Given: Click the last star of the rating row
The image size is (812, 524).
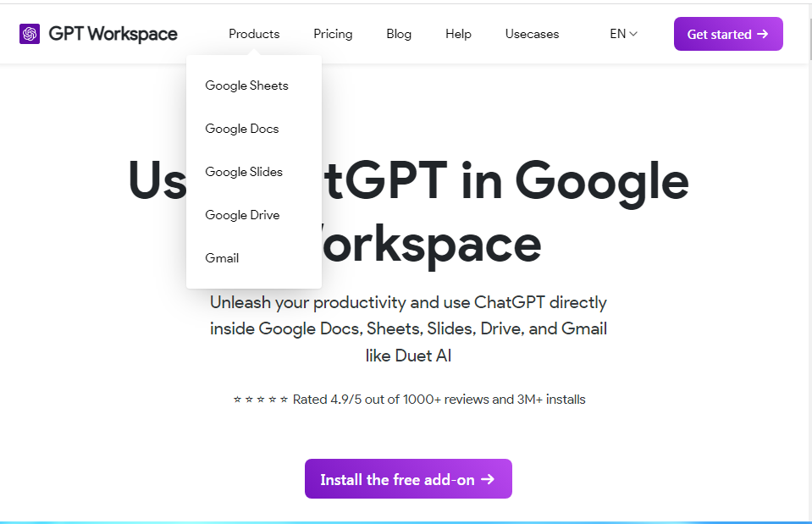Looking at the screenshot, I should click(x=284, y=399).
